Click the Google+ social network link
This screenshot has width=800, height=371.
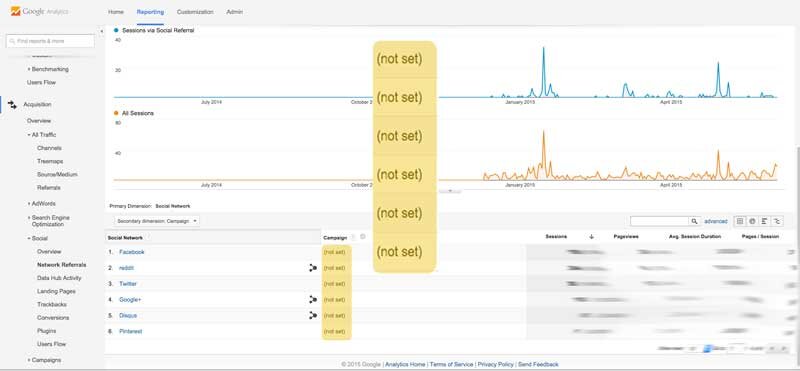(x=130, y=300)
